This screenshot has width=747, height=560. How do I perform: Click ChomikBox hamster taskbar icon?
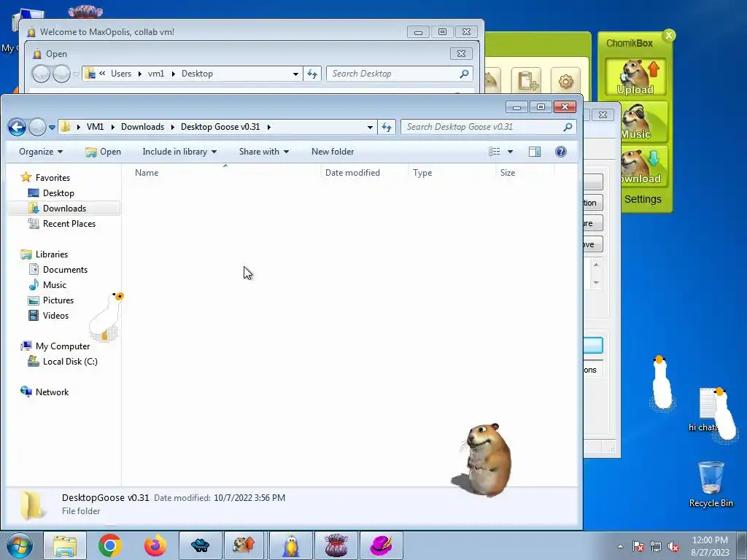[x=244, y=545]
